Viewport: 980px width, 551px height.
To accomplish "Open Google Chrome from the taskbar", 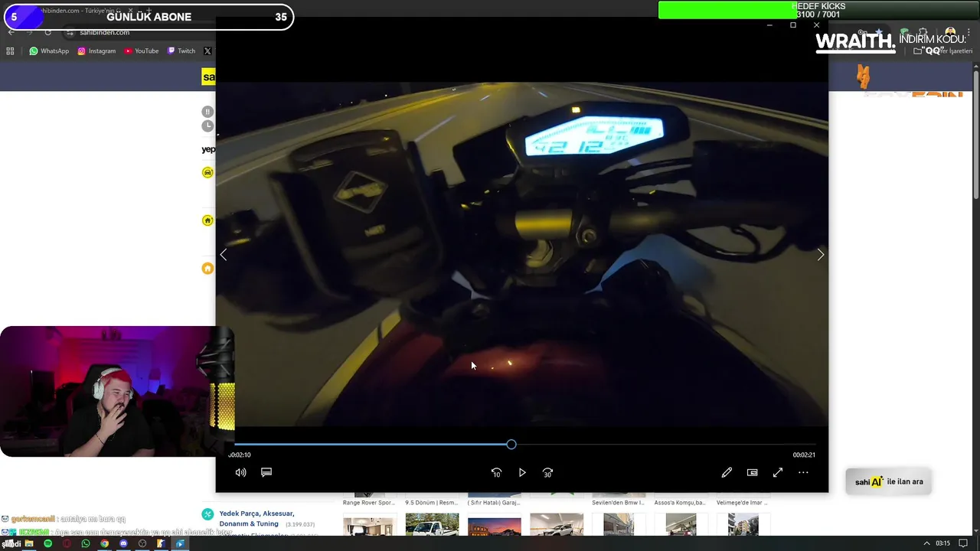I will (x=104, y=543).
